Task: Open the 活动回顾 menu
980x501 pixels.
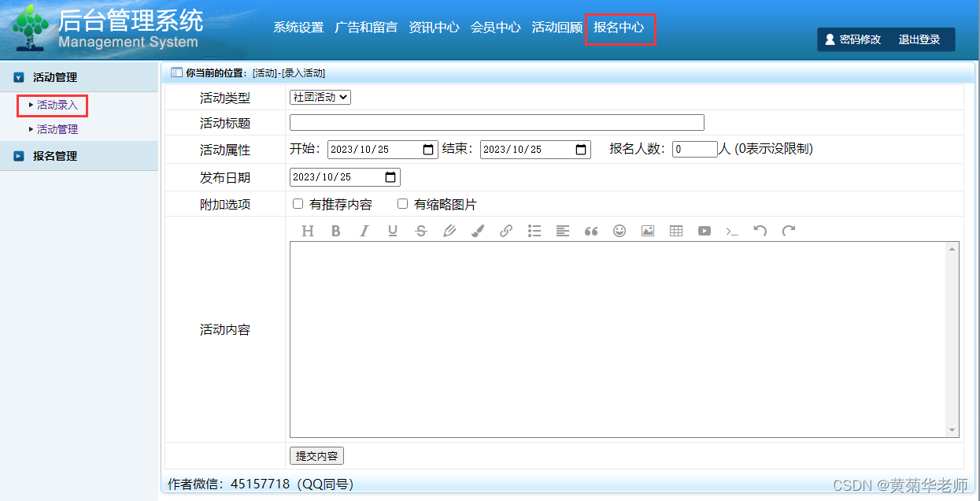Action: coord(557,27)
